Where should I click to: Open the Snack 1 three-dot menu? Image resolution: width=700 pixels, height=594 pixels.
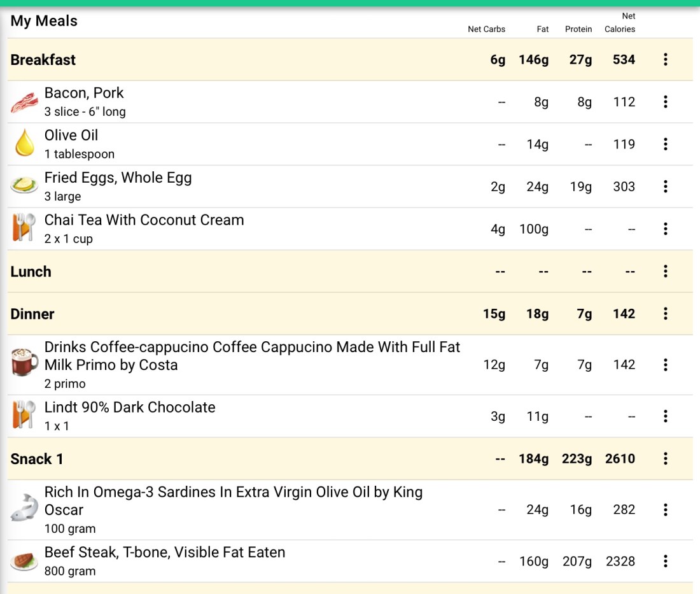[x=666, y=459]
